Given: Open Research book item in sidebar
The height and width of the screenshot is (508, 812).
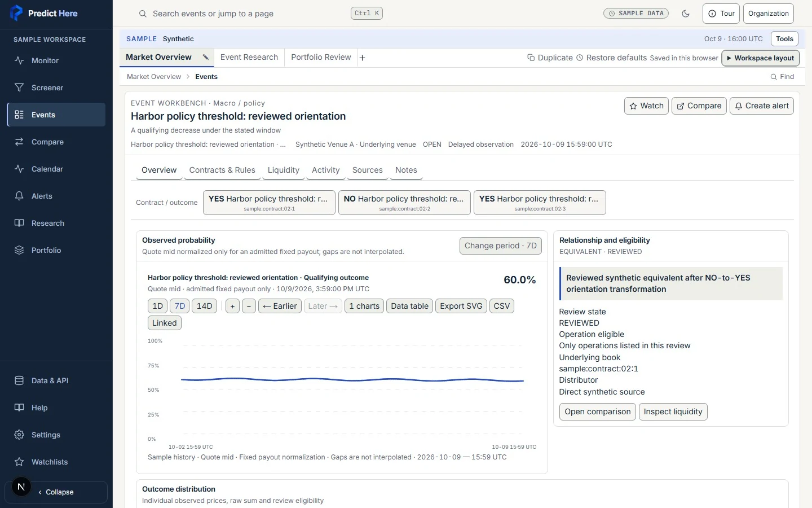Looking at the screenshot, I should click(x=56, y=223).
